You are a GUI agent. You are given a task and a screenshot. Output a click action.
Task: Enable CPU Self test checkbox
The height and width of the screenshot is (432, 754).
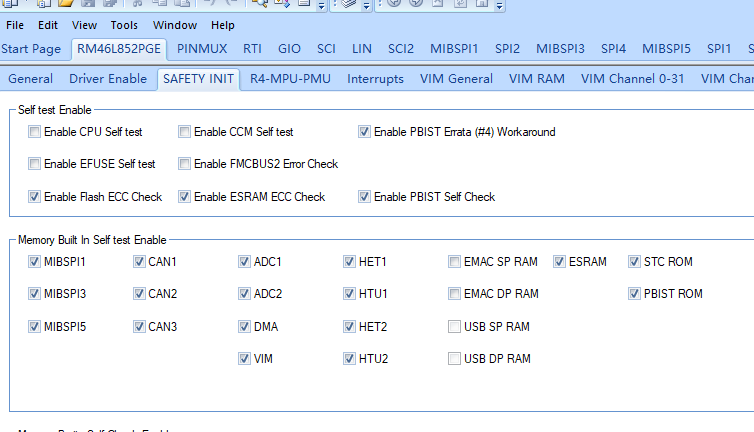pos(35,132)
